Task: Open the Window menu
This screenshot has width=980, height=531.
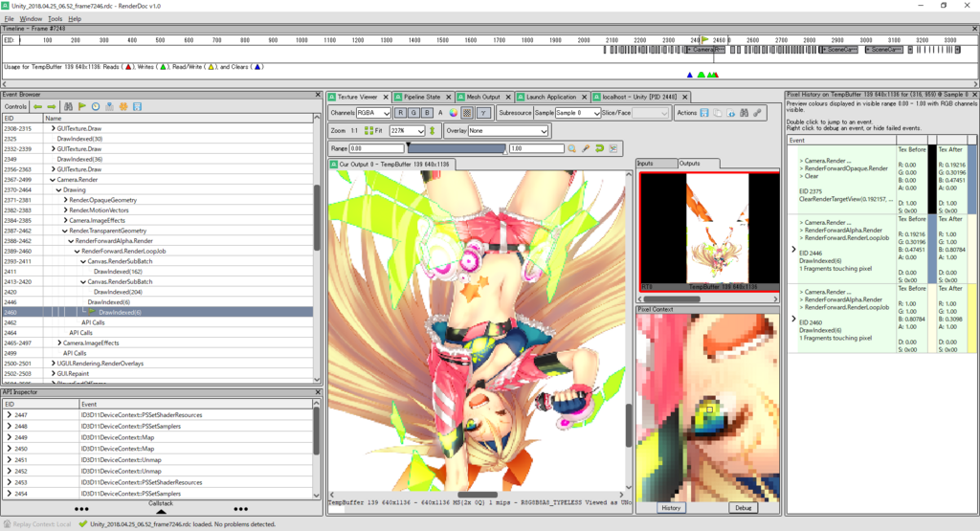Action: pyautogui.click(x=31, y=19)
